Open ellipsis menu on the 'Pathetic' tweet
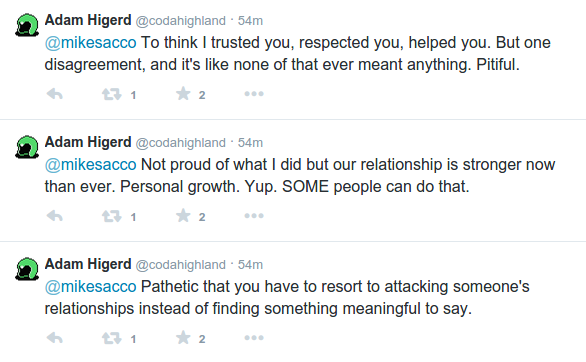 point(254,338)
